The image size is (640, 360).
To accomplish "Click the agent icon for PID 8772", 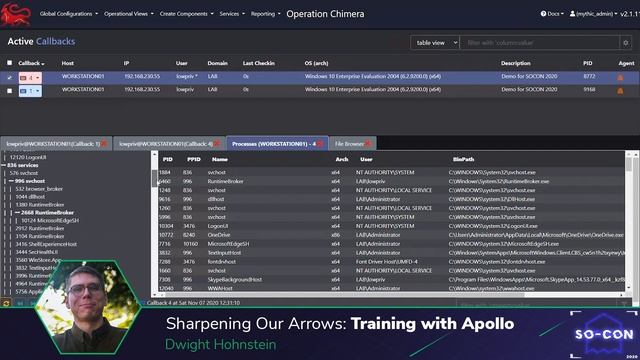I will pyautogui.click(x=620, y=77).
